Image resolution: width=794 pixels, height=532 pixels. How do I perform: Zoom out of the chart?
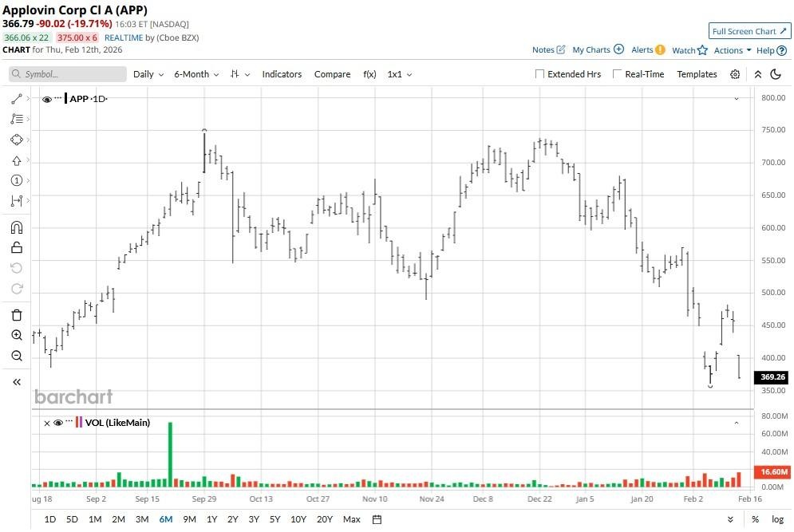pyautogui.click(x=16, y=356)
